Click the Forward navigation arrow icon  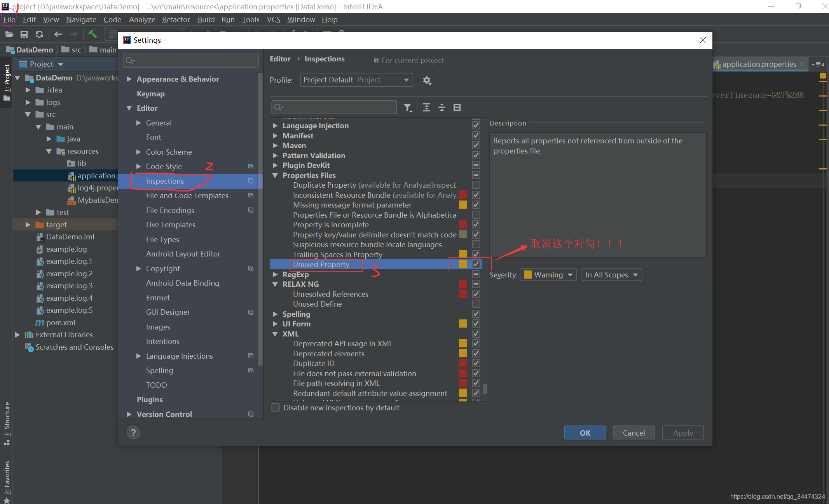(x=73, y=35)
